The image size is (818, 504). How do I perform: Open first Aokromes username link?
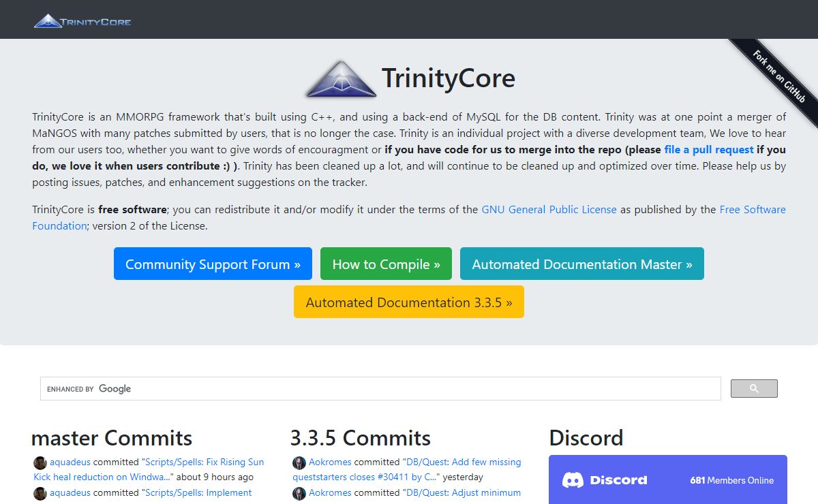[331, 462]
